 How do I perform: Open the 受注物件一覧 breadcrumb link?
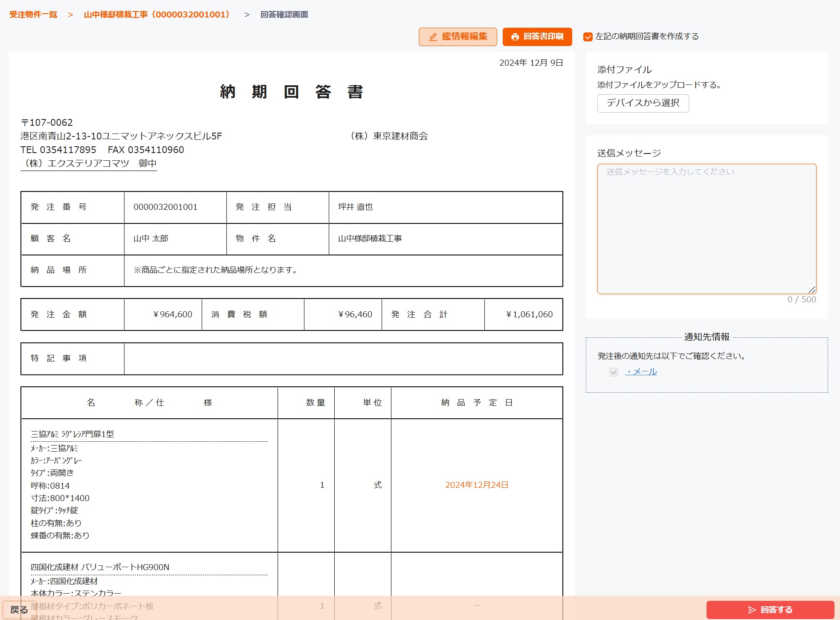click(x=33, y=14)
